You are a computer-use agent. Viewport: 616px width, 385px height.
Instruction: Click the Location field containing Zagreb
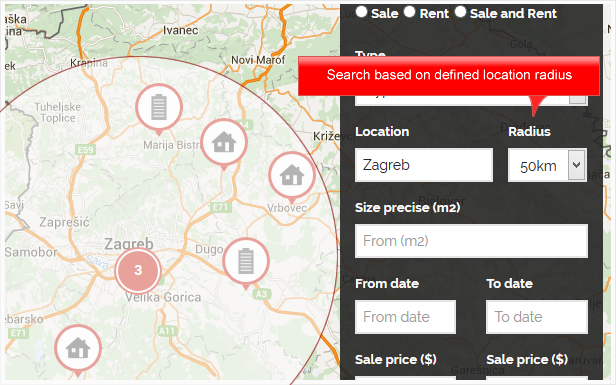[424, 165]
